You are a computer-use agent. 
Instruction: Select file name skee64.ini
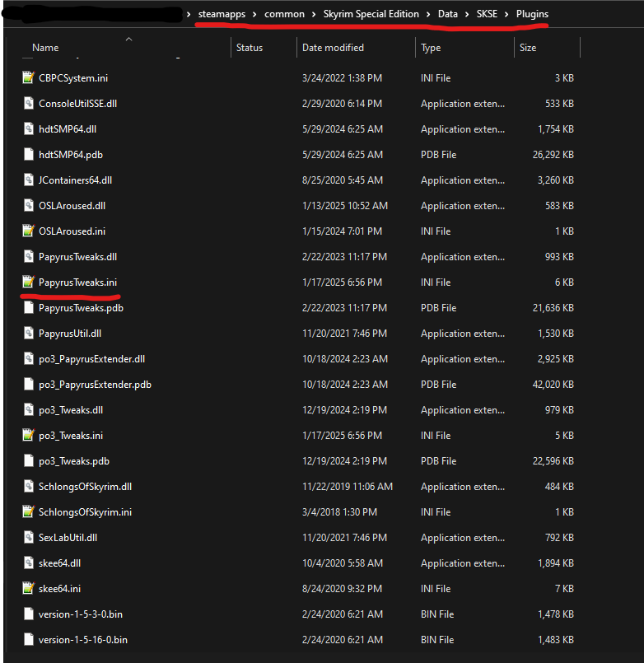tap(59, 589)
